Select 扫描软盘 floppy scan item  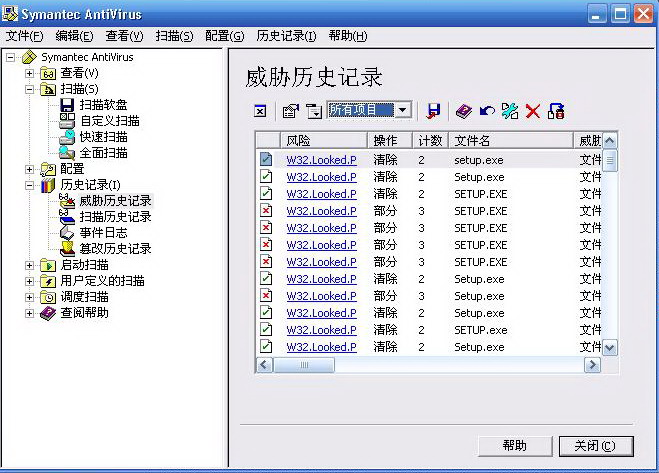(103, 105)
